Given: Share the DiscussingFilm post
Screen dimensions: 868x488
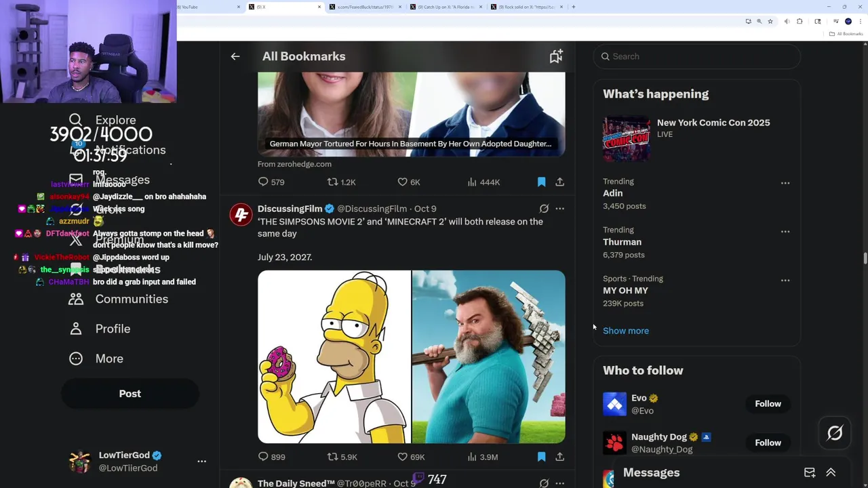Looking at the screenshot, I should pos(559,457).
